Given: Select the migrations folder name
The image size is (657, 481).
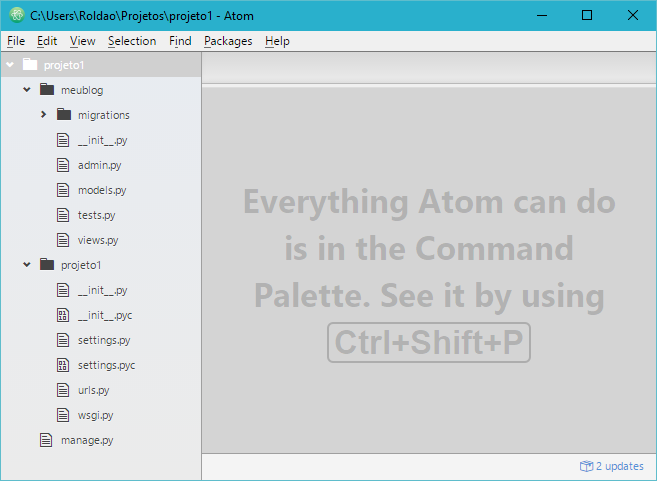Looking at the screenshot, I should (x=104, y=115).
